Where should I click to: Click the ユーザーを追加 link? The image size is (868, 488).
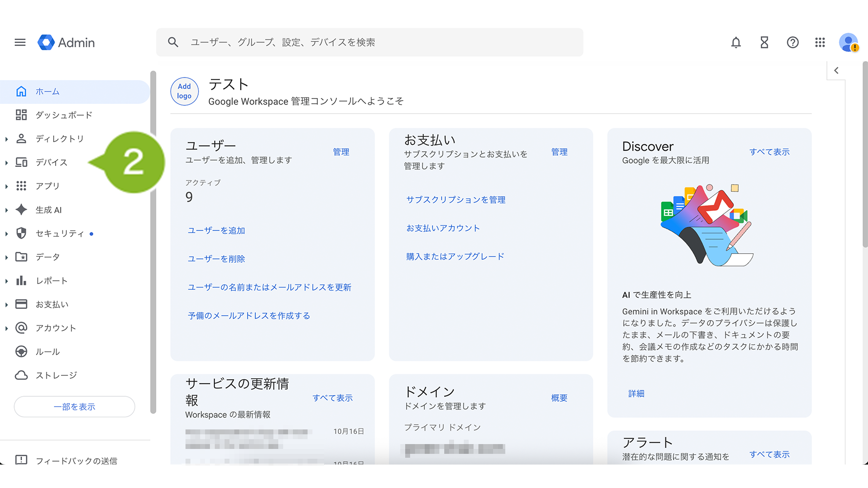(x=216, y=230)
